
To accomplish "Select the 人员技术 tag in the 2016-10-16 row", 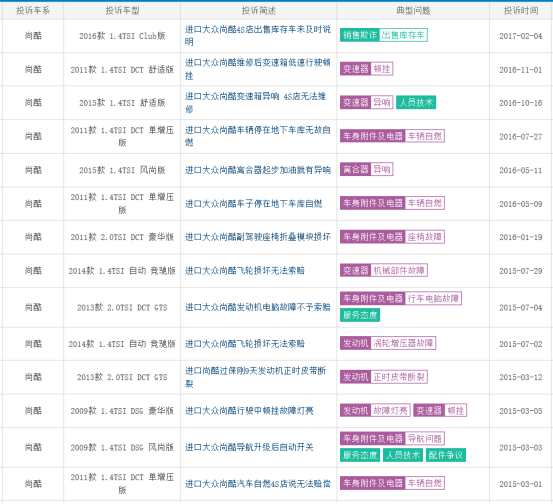I will pyautogui.click(x=416, y=102).
